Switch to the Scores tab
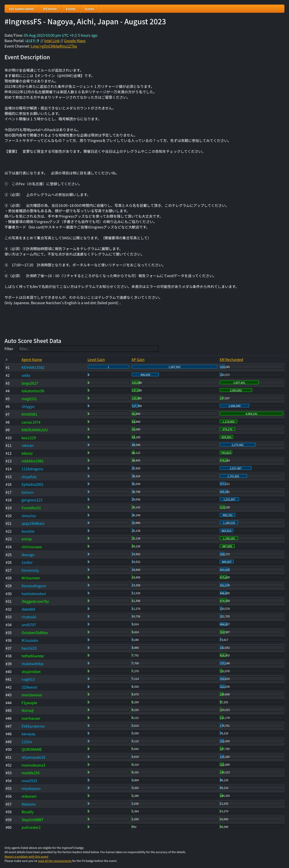 (x=90, y=9)
